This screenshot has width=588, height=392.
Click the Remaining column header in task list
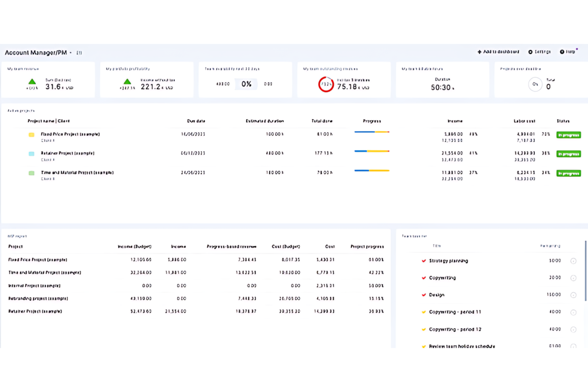tap(550, 246)
